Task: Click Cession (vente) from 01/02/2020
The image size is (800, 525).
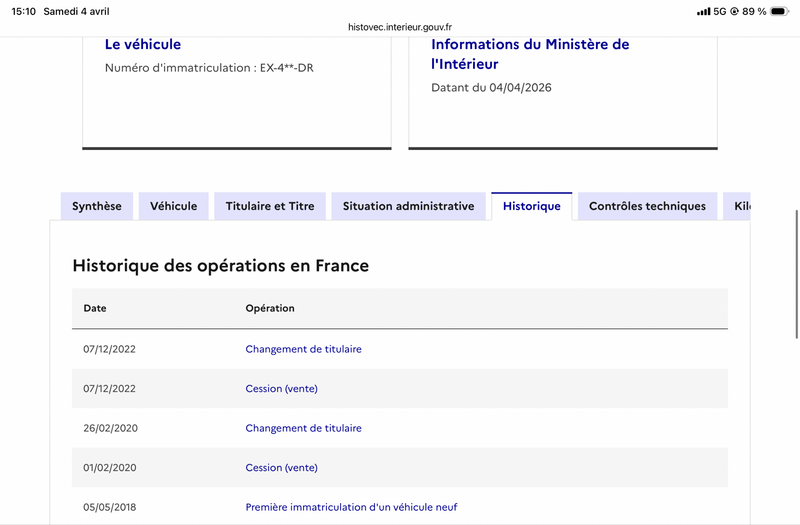Action: point(281,467)
